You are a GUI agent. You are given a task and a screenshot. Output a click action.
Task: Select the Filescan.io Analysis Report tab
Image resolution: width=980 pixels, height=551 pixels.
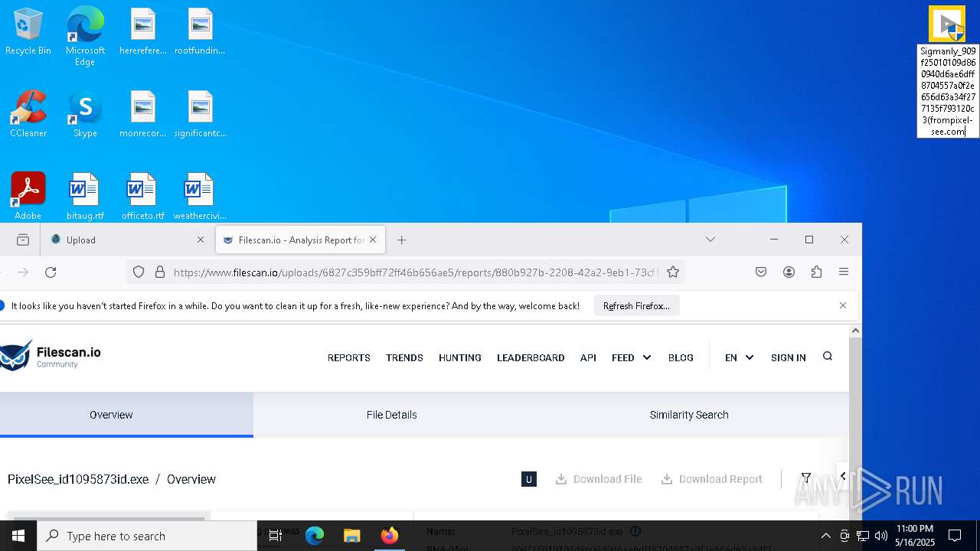coord(300,240)
